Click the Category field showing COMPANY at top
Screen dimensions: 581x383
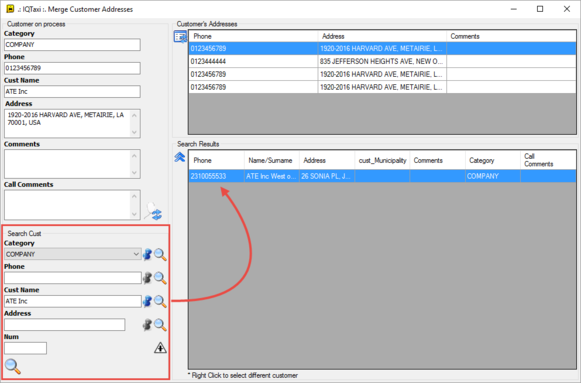pos(72,44)
